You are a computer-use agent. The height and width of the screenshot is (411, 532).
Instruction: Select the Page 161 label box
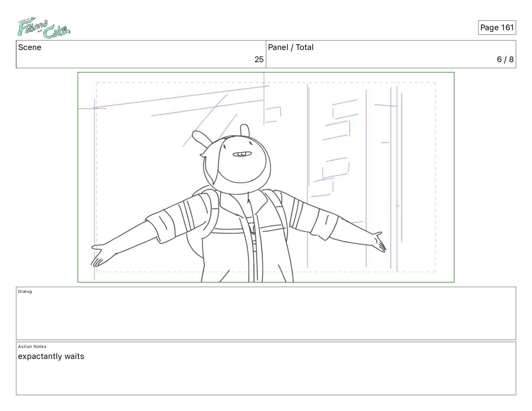[497, 28]
